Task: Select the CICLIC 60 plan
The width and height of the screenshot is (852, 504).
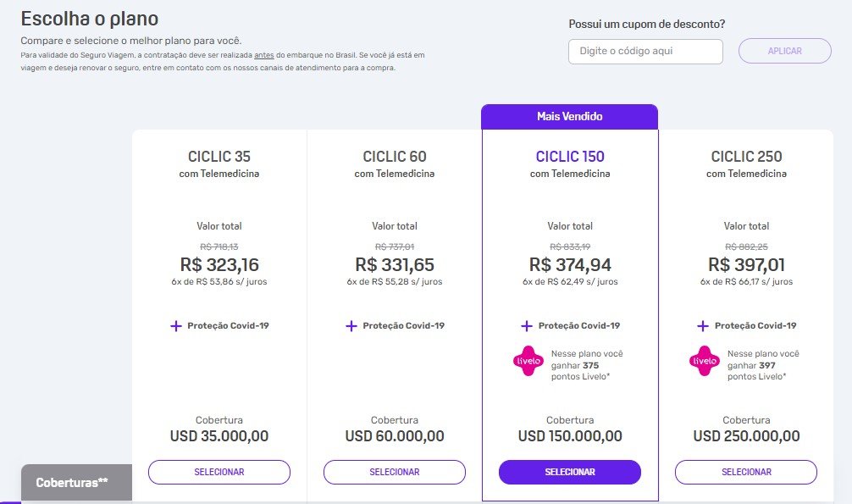Action: tap(395, 472)
